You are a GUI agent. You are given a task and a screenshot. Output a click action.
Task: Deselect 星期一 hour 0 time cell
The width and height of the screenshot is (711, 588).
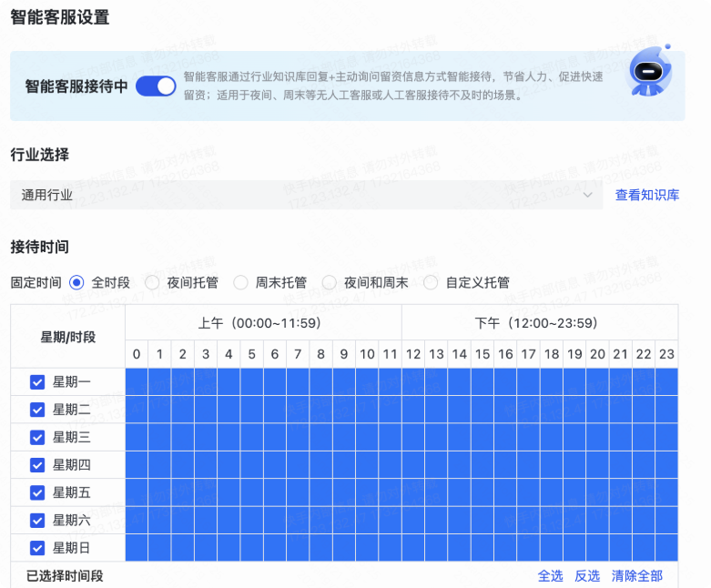point(137,382)
